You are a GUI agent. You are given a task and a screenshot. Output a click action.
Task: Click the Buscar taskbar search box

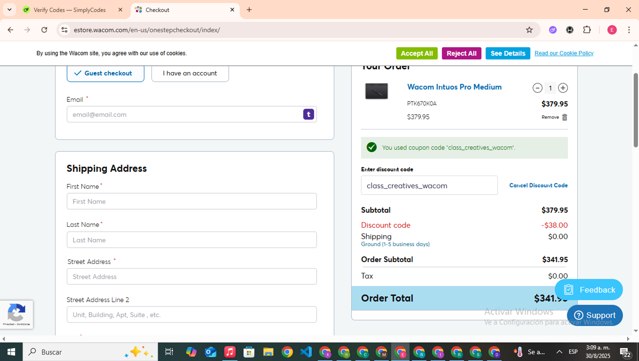(90, 352)
